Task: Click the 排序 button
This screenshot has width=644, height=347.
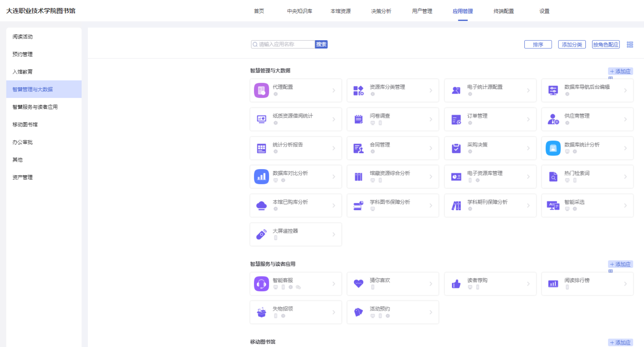Action: [x=538, y=44]
